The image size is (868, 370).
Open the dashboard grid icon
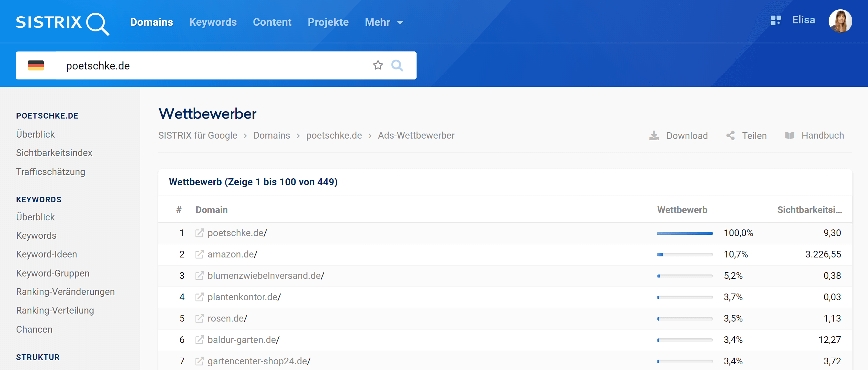click(776, 21)
